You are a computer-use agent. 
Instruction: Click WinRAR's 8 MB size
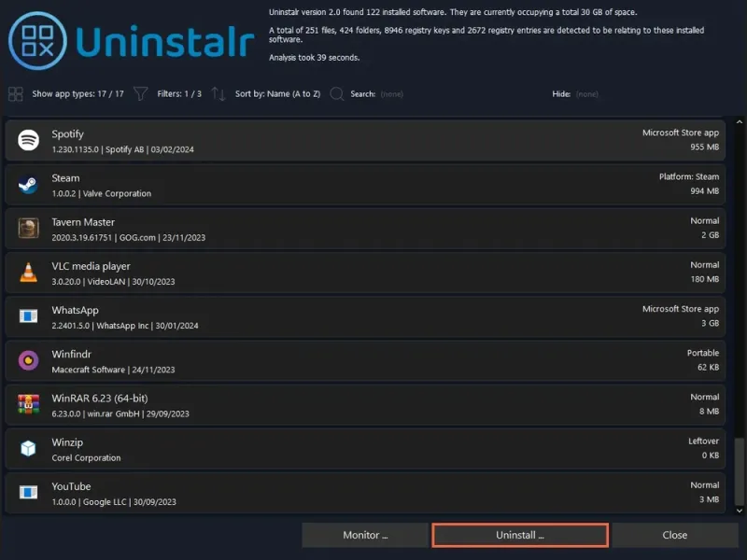[710, 412]
